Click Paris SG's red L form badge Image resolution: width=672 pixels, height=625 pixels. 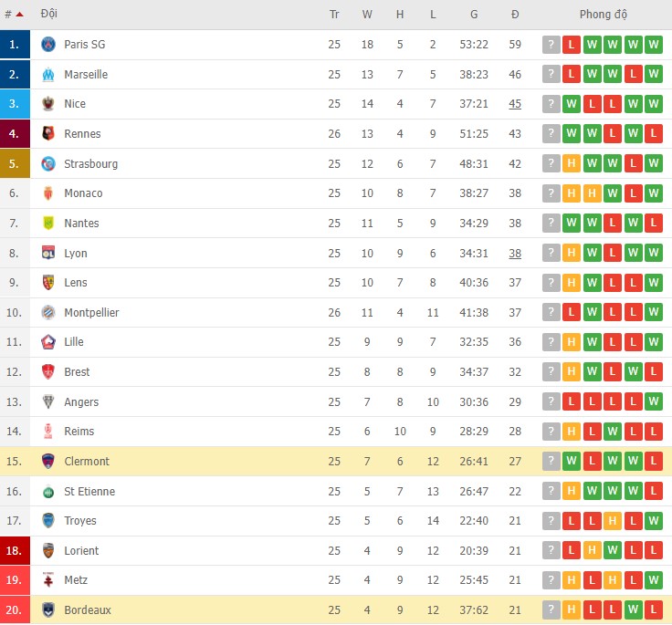click(572, 45)
